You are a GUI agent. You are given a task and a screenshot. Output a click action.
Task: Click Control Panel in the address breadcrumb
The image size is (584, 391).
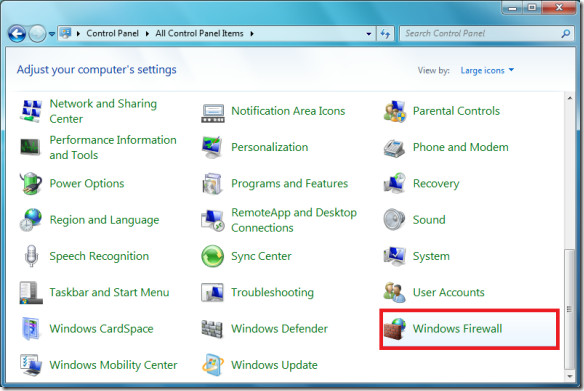(112, 34)
